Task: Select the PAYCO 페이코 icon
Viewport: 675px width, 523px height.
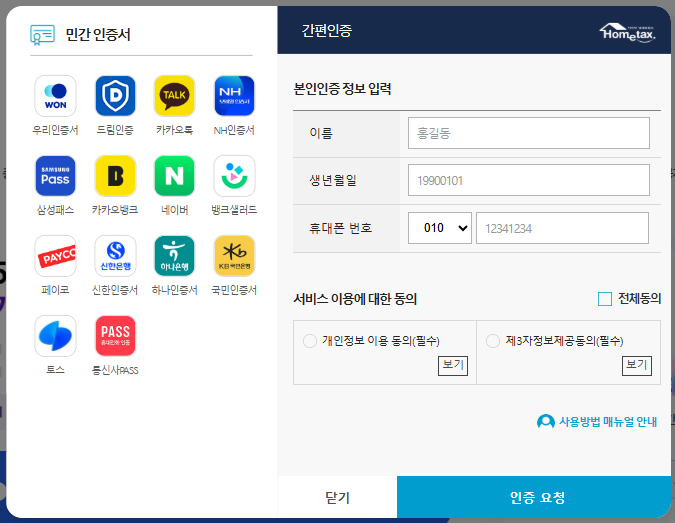Action: [x=55, y=256]
